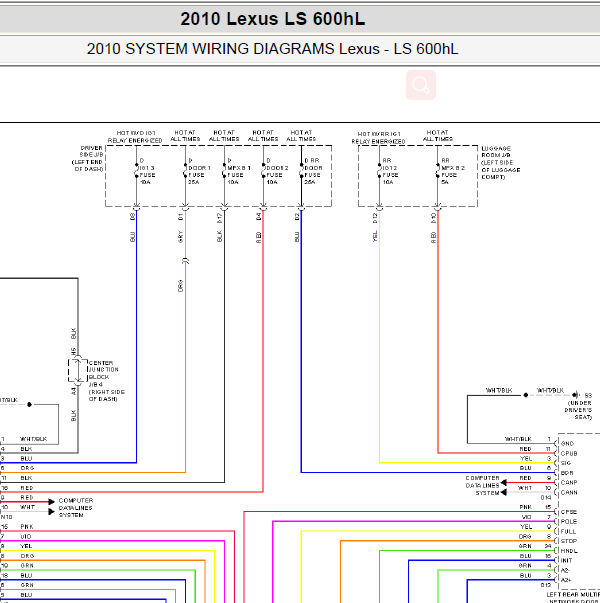Click the "SIG" terminal label
This screenshot has height=603, width=600.
pyautogui.click(x=566, y=463)
